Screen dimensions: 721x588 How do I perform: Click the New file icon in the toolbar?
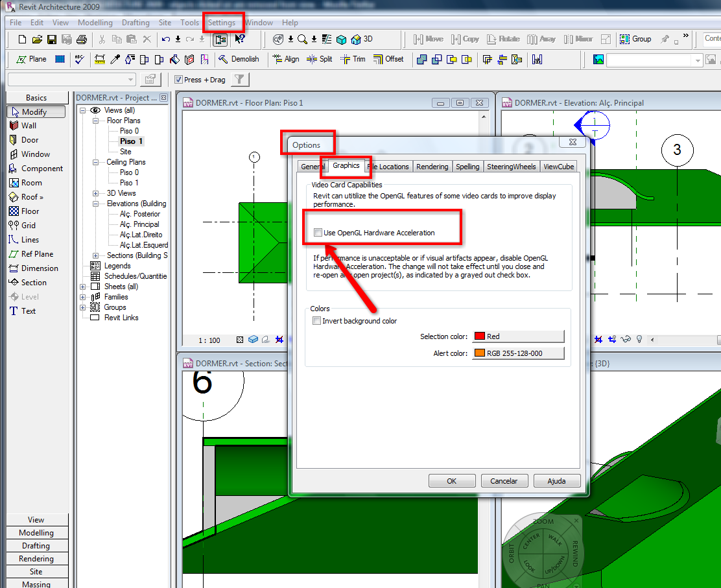[22, 40]
